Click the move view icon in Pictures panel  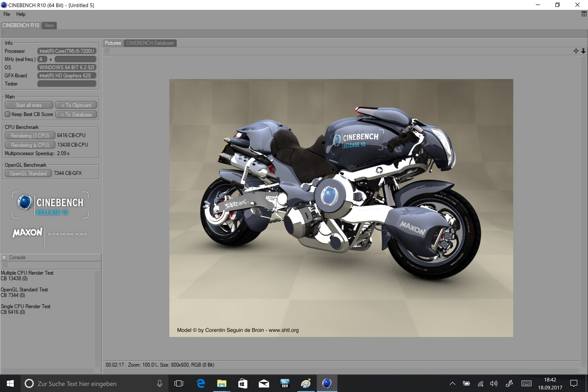pos(576,51)
